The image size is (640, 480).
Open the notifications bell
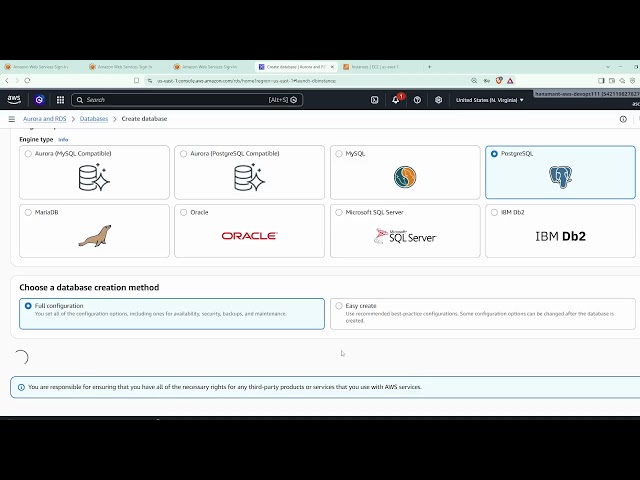pyautogui.click(x=396, y=100)
